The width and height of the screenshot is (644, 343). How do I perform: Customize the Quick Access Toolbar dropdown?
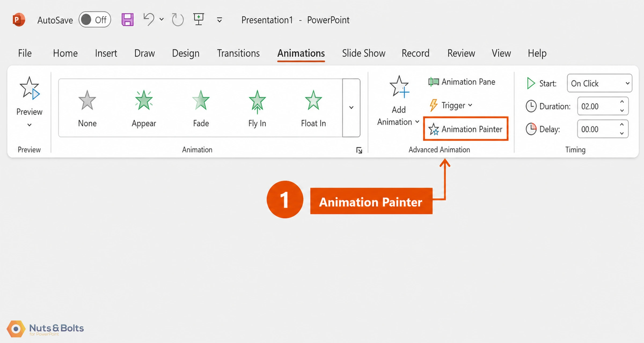coord(219,20)
